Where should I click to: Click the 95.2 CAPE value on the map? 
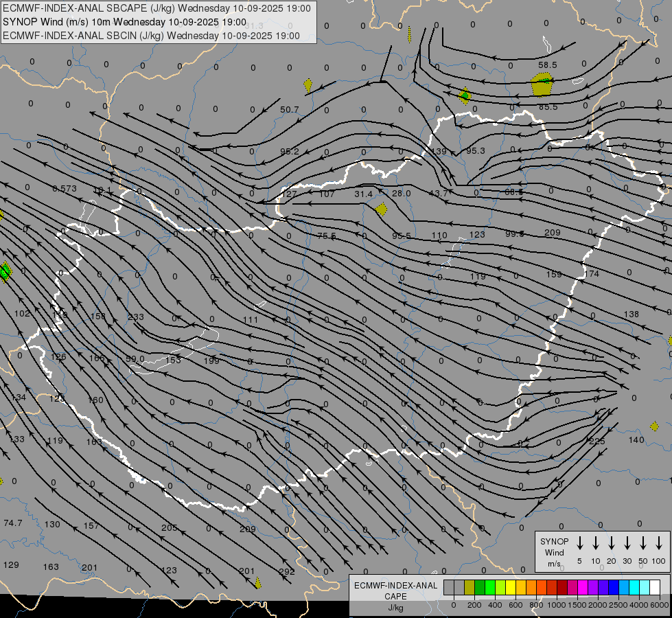pyautogui.click(x=290, y=151)
